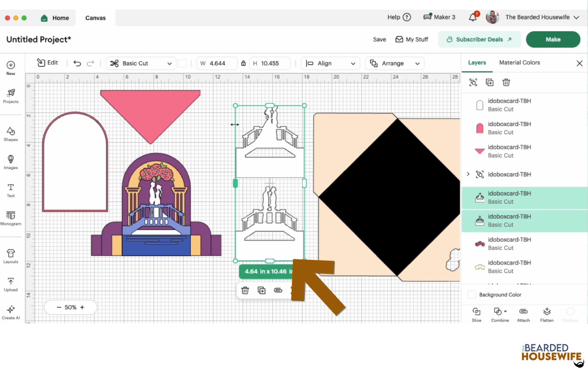The width and height of the screenshot is (588, 374).
Task: Click the Undo arrow in toolbar
Action: [x=77, y=63]
